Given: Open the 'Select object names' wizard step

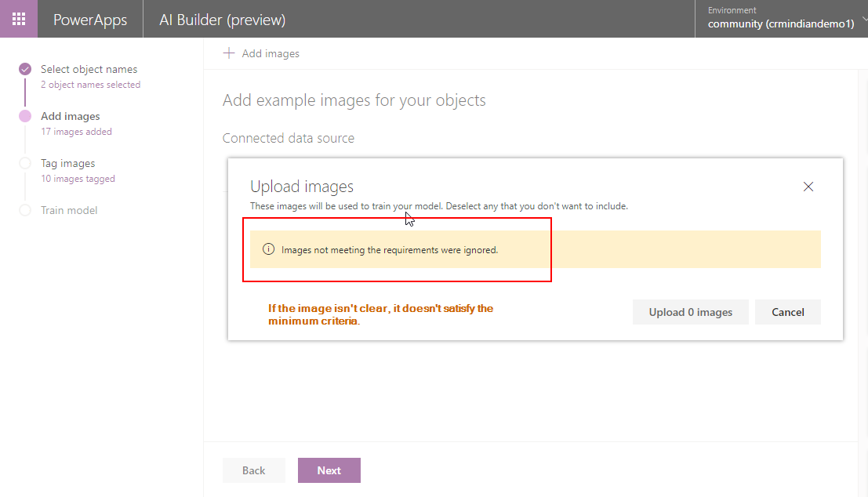Looking at the screenshot, I should 89,69.
